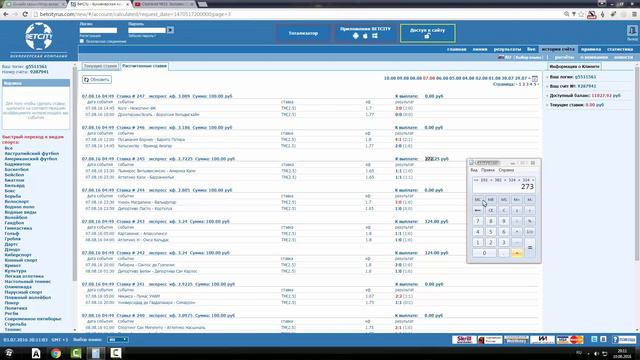
Task: Click the Basketball sport link
Action: 16,169
